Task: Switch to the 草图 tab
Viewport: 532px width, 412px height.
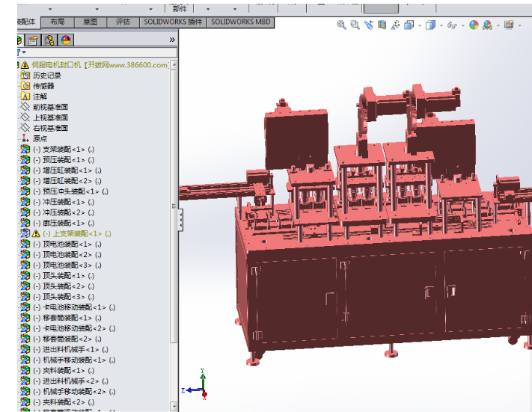Action: tap(90, 22)
